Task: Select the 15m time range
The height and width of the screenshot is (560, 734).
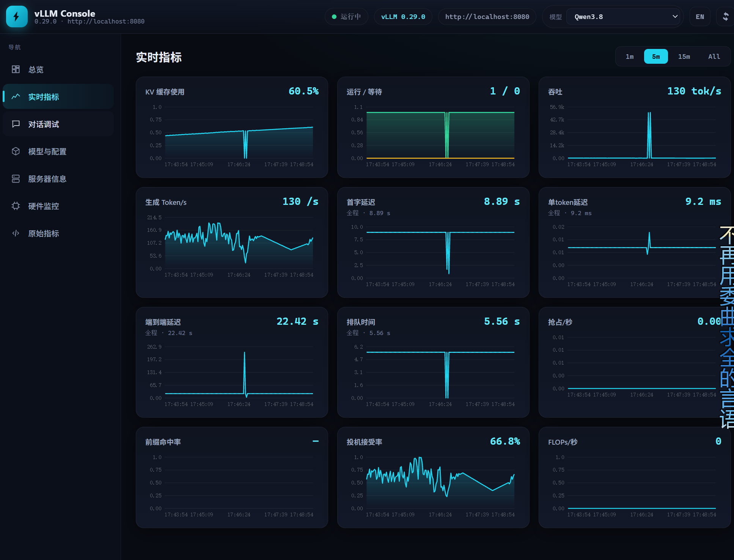Action: click(x=684, y=57)
